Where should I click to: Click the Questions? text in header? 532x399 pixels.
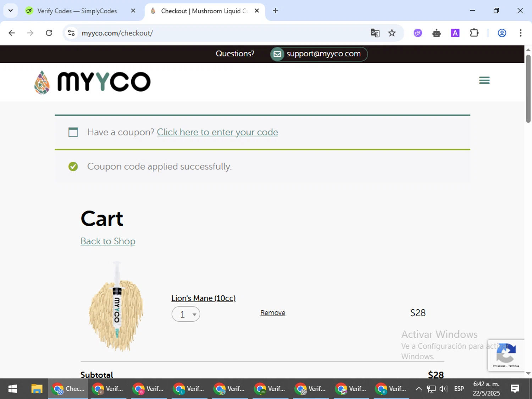tap(235, 54)
